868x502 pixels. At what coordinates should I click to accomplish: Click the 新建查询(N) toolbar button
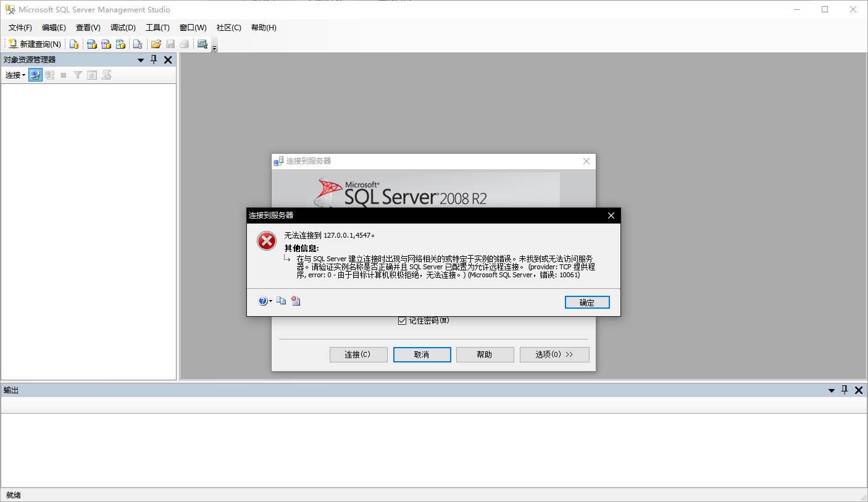point(35,44)
